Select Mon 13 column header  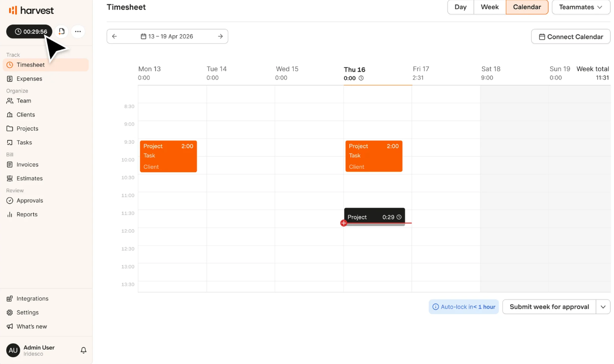(x=150, y=69)
